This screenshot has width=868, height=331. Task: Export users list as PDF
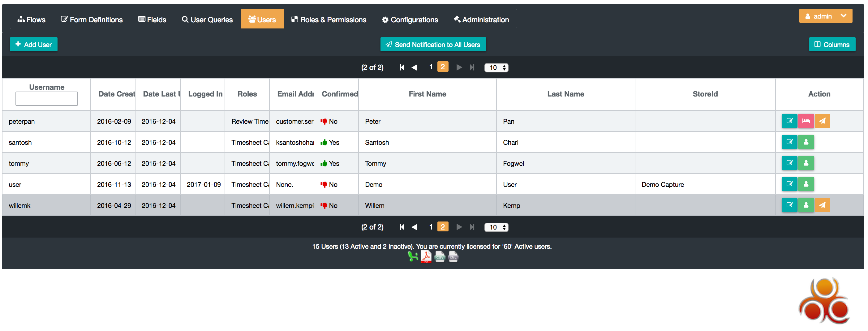pos(426,257)
